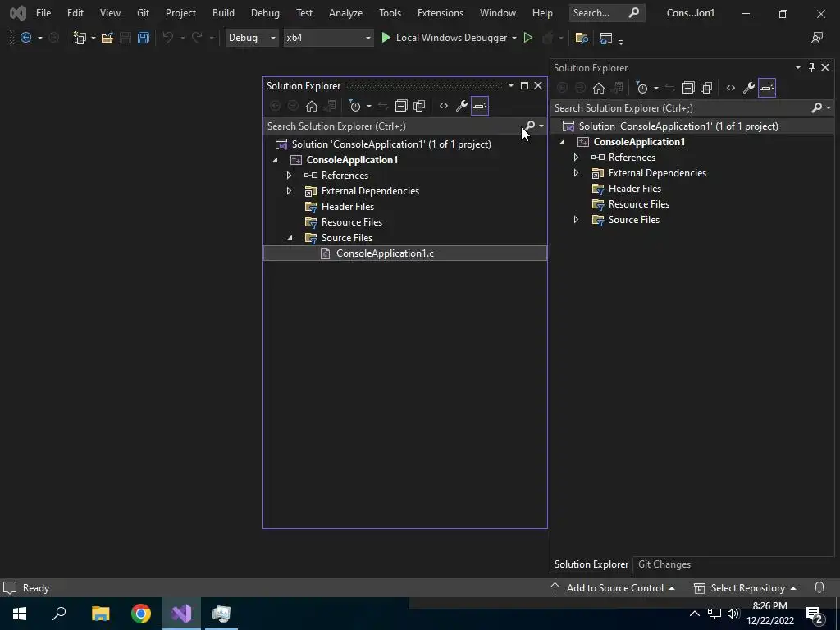The width and height of the screenshot is (840, 630).
Task: Switch to Solution Explorer bottom tab
Action: pos(591,564)
